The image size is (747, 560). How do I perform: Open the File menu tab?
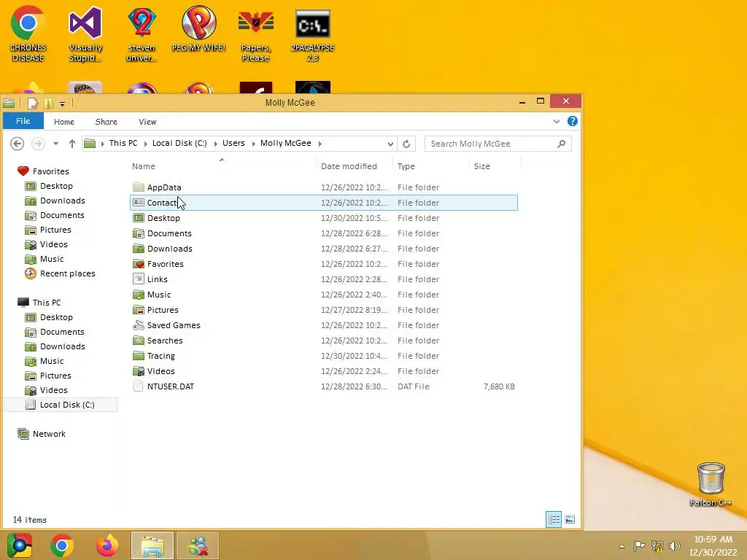pos(23,121)
